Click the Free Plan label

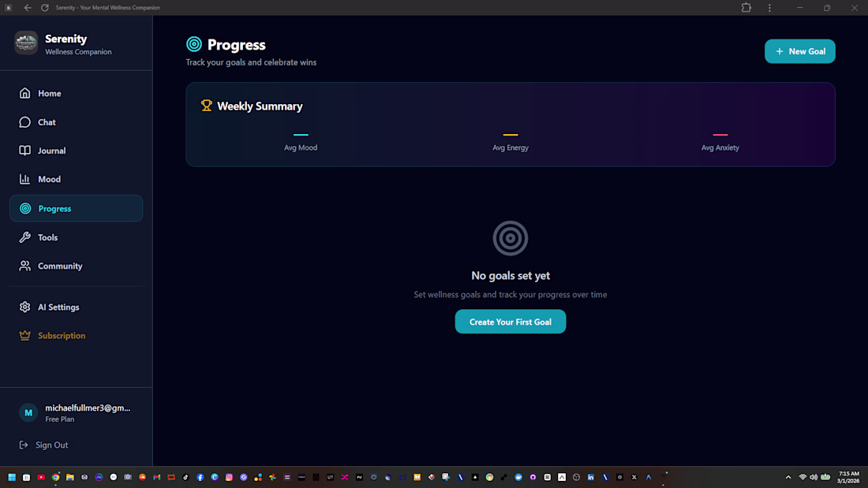click(x=60, y=419)
